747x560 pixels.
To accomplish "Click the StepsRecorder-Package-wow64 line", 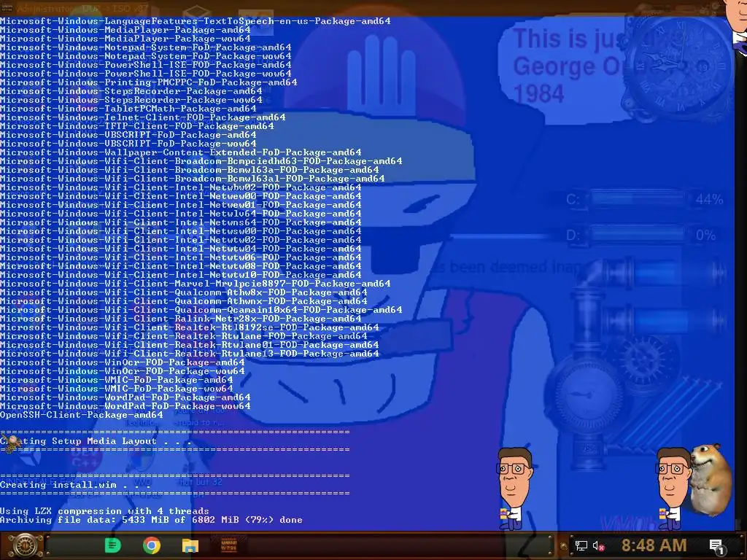I will (131, 100).
